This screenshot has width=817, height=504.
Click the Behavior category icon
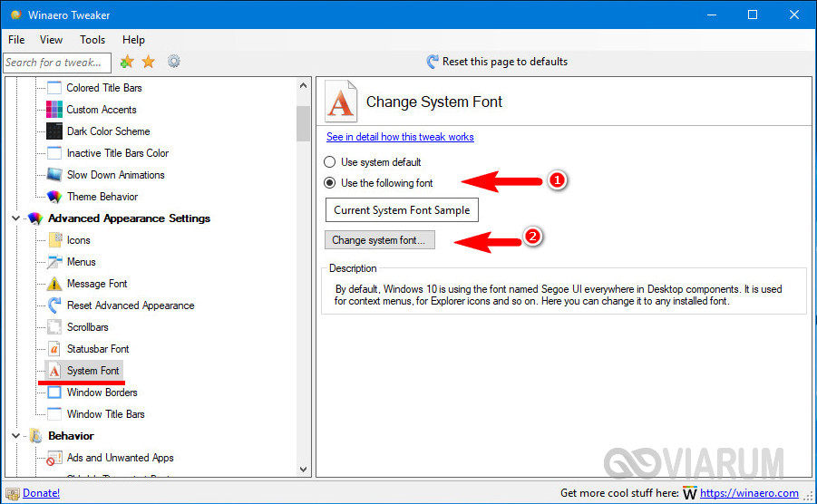[x=35, y=436]
